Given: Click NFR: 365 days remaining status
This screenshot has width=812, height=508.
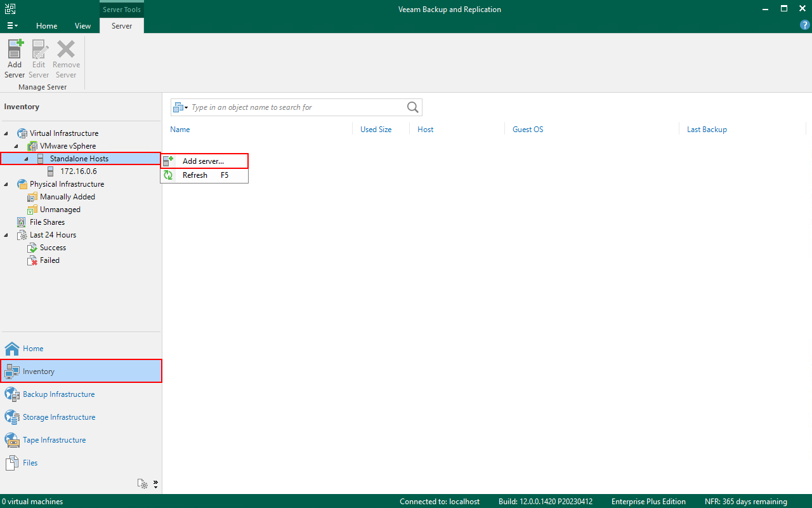Looking at the screenshot, I should (x=746, y=502).
